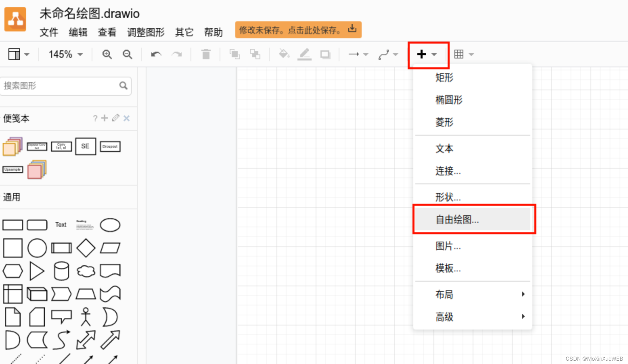This screenshot has height=364, width=628.
Task: Select the cylinder shape in 通用 section
Action: click(x=61, y=271)
